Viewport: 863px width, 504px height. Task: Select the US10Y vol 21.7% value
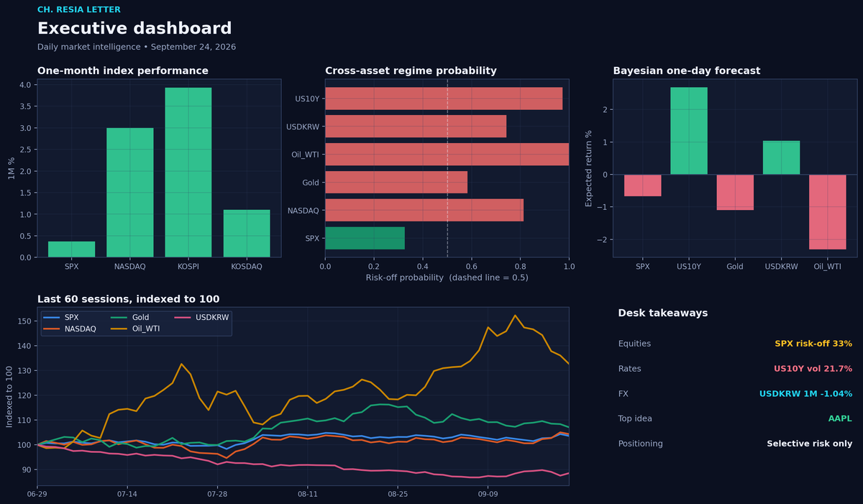click(813, 369)
